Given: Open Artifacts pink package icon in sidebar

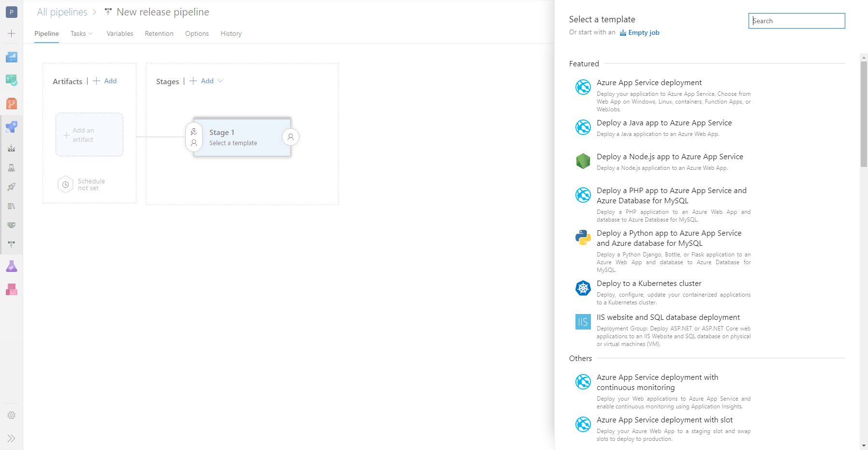Looking at the screenshot, I should 12,289.
